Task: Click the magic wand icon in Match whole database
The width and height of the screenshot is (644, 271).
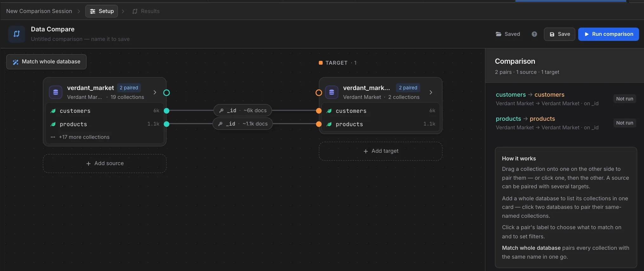Action: coord(16,62)
